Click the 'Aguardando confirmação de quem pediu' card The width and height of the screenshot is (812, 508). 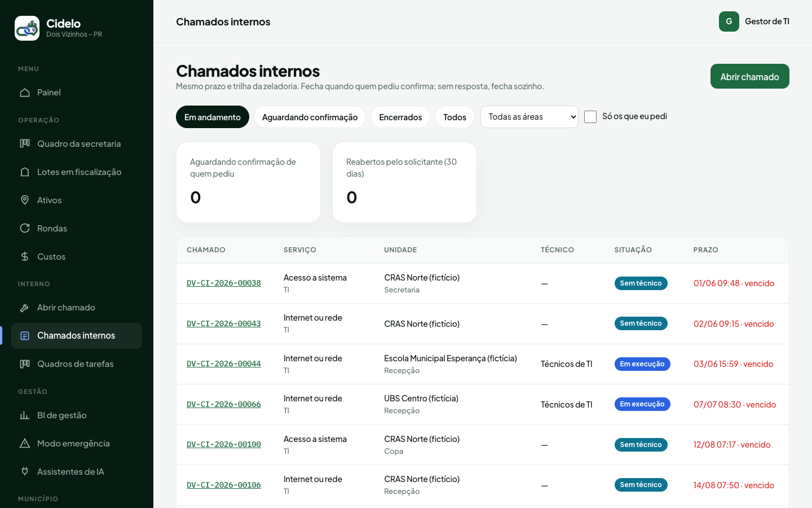coord(248,182)
